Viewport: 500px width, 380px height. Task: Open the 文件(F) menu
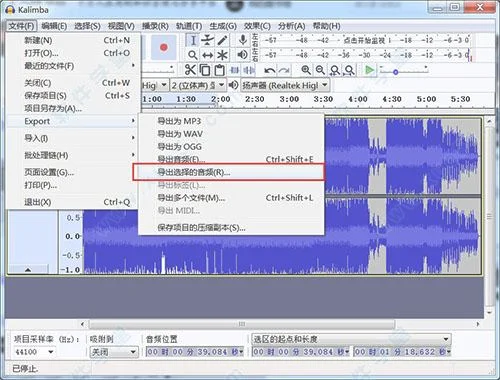tap(21, 26)
